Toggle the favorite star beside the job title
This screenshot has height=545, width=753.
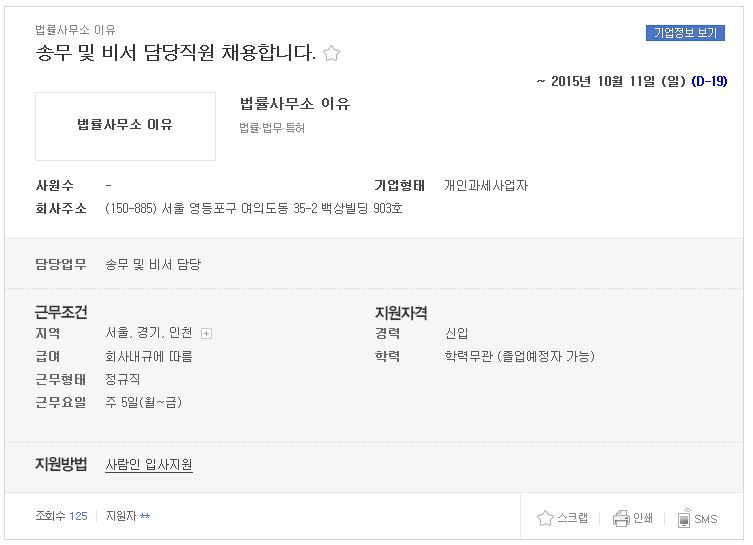click(x=331, y=53)
